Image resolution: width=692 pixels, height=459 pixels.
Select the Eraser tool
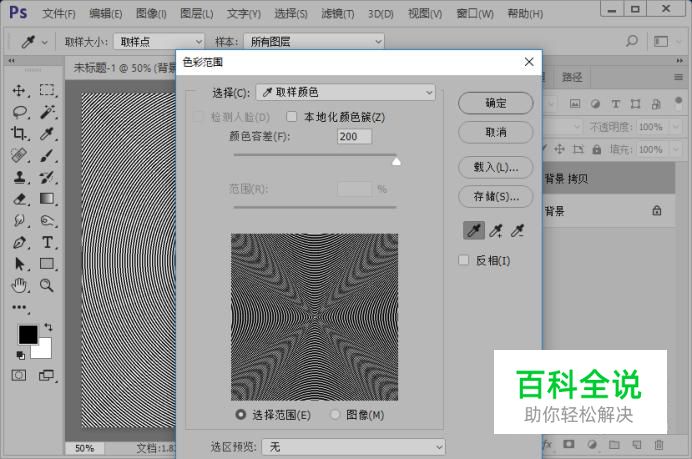[19, 199]
